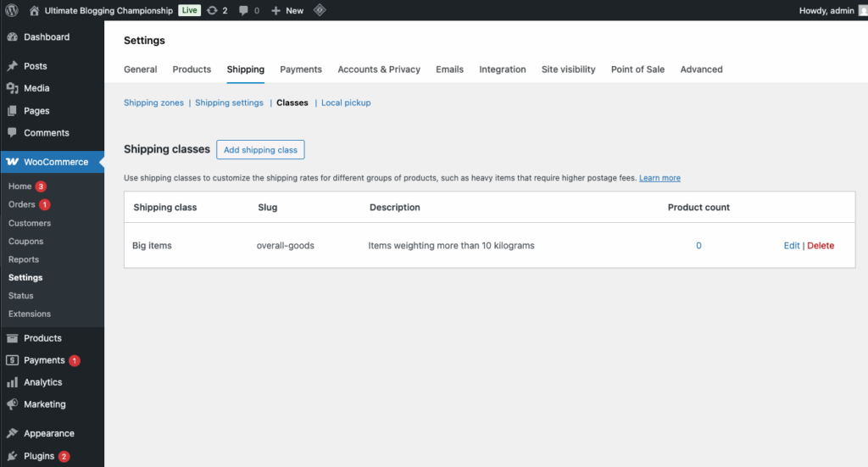The width and height of the screenshot is (868, 467).
Task: Open Howdy, admin account menu
Action: point(826,10)
